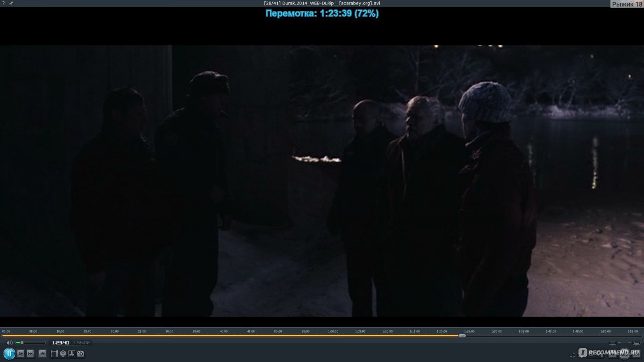644x362 pixels.
Task: Seek to the 15:00 timeline mark
Action: (x=87, y=331)
